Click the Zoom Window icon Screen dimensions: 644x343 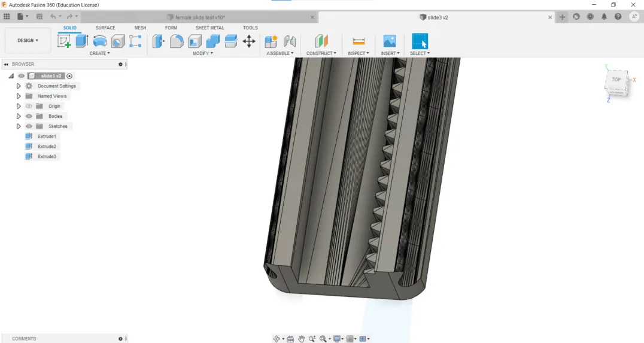click(312, 339)
